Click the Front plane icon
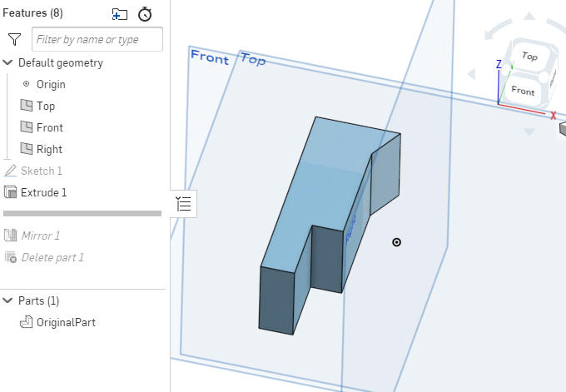Image resolution: width=566 pixels, height=392 pixels. point(26,127)
